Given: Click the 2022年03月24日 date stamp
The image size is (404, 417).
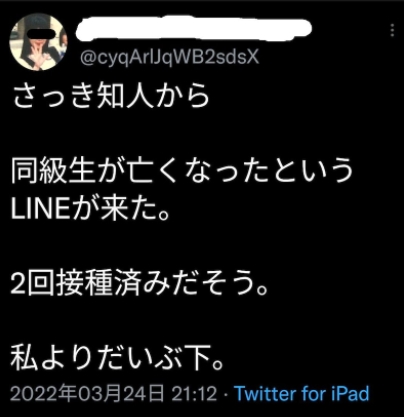Looking at the screenshot, I should (x=87, y=394).
